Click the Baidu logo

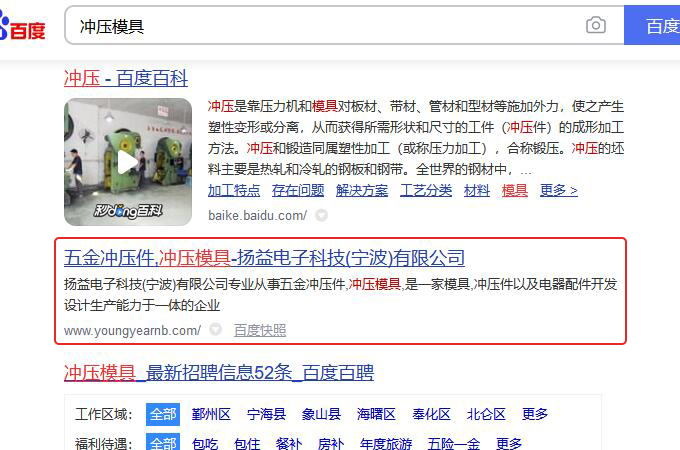(x=23, y=26)
